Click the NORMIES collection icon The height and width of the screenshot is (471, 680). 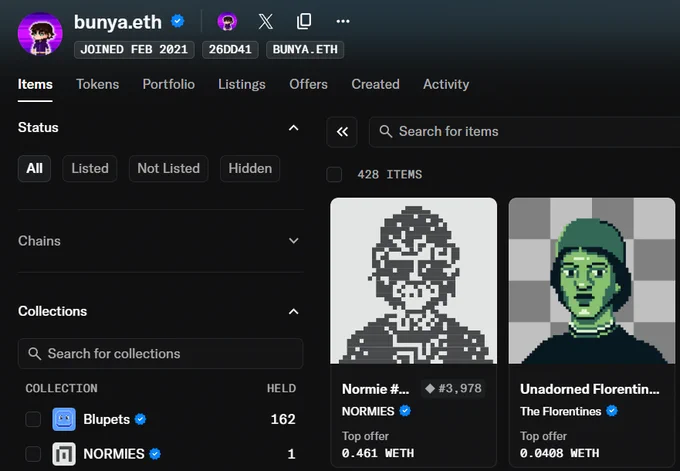point(64,454)
